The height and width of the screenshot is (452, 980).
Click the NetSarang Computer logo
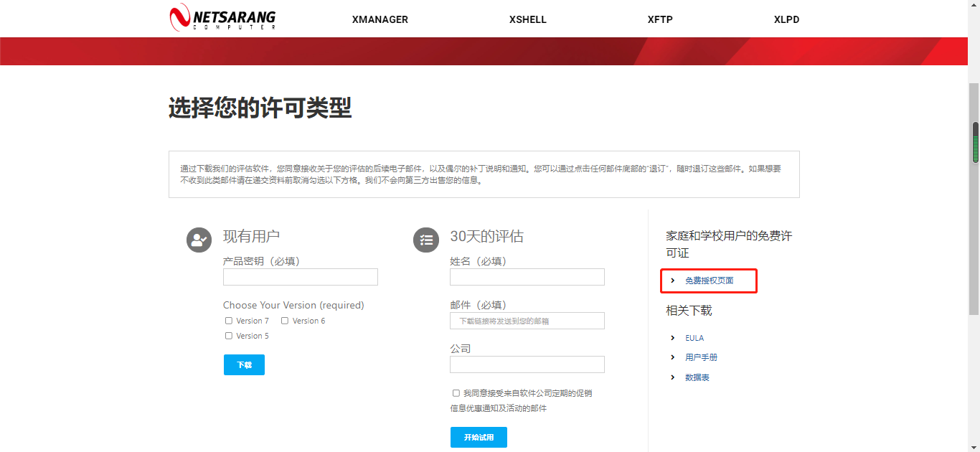coord(222,17)
